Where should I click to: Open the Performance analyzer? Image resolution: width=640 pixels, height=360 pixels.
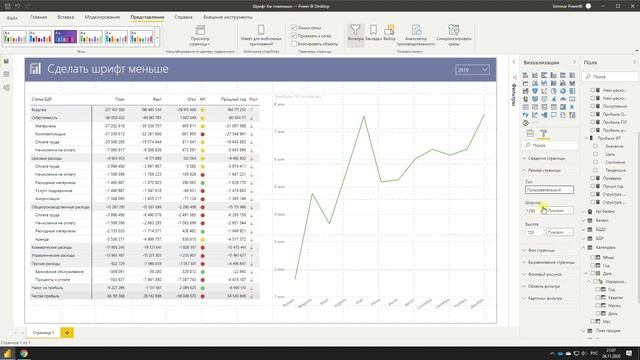point(416,35)
